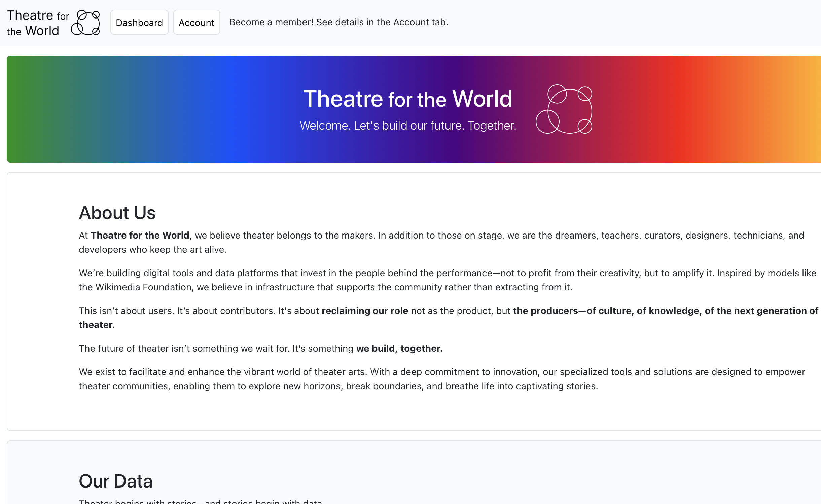
Task: Click the 'Our Data' heading
Action: tap(115, 481)
